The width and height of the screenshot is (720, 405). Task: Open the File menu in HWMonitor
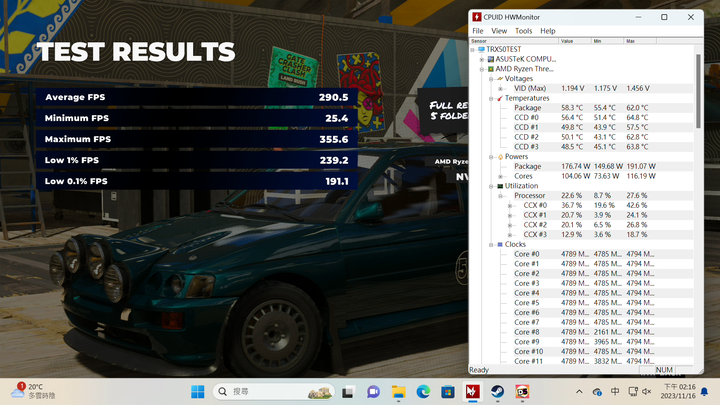478,31
